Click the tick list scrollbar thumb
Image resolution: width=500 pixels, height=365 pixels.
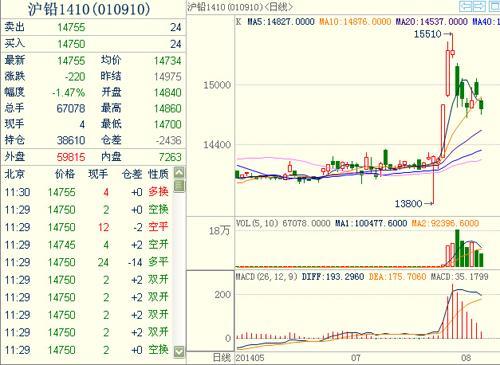point(179,186)
